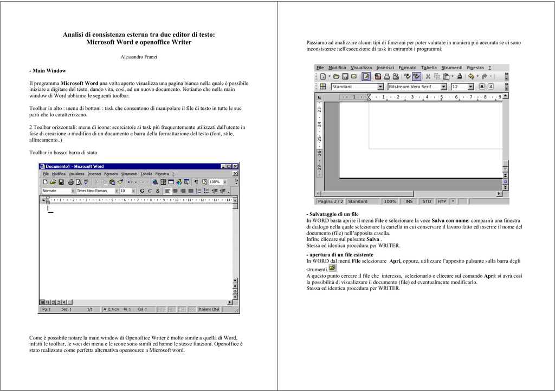Viewport: 555px width, 392px height.
Task: Click the numbered list icon in Word
Action: coord(198,191)
